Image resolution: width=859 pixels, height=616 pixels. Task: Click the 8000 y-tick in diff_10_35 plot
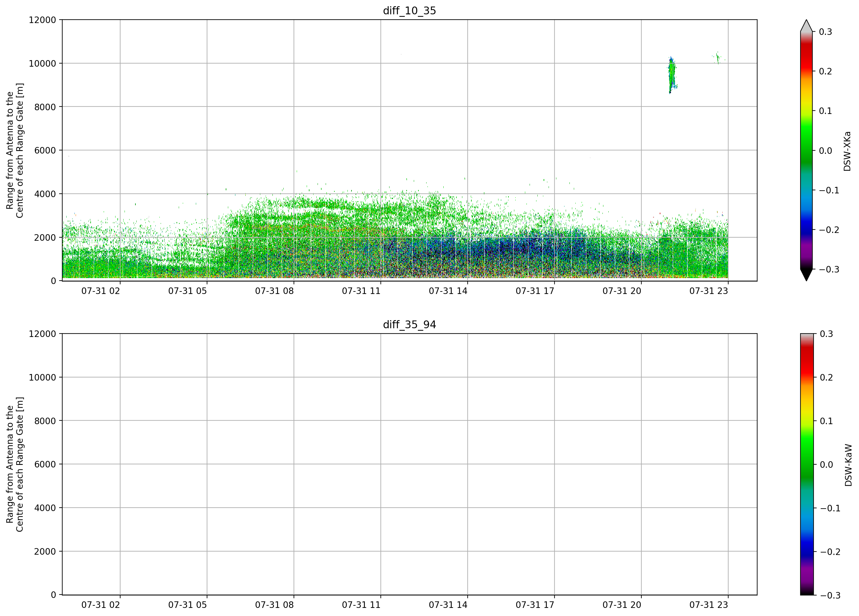click(45, 107)
